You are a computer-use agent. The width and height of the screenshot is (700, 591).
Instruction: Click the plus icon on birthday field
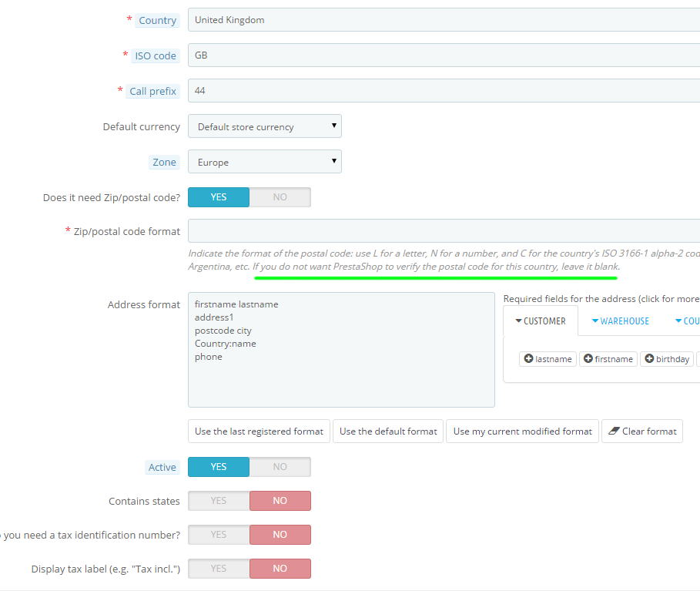point(649,359)
